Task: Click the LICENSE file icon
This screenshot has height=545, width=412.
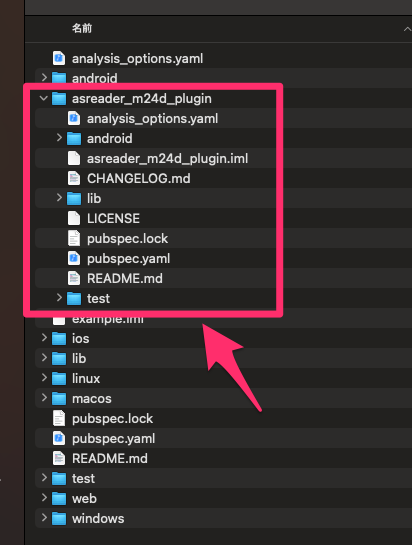Action: (74, 218)
